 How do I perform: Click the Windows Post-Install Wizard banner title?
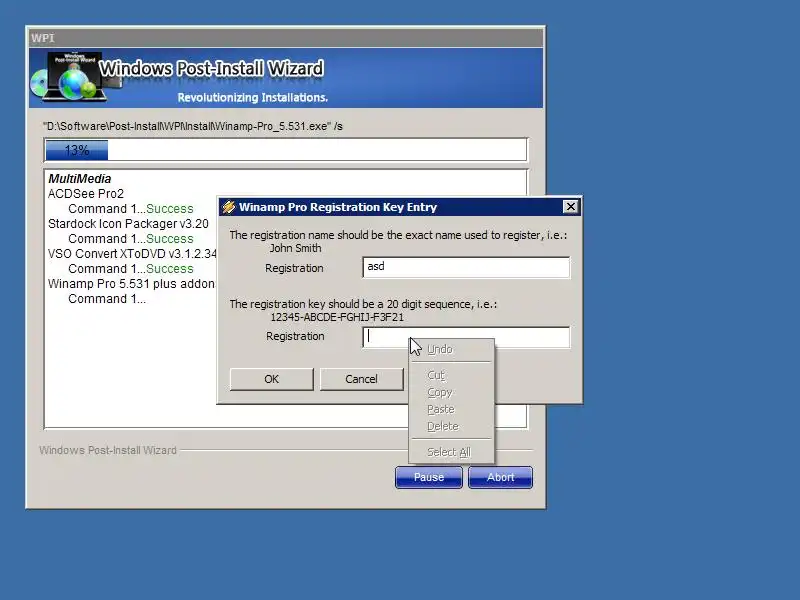pyautogui.click(x=211, y=68)
